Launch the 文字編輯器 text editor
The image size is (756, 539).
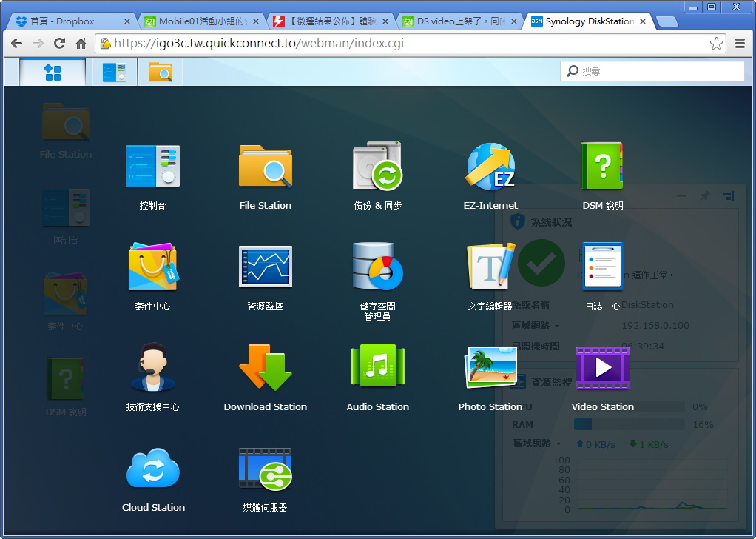490,267
